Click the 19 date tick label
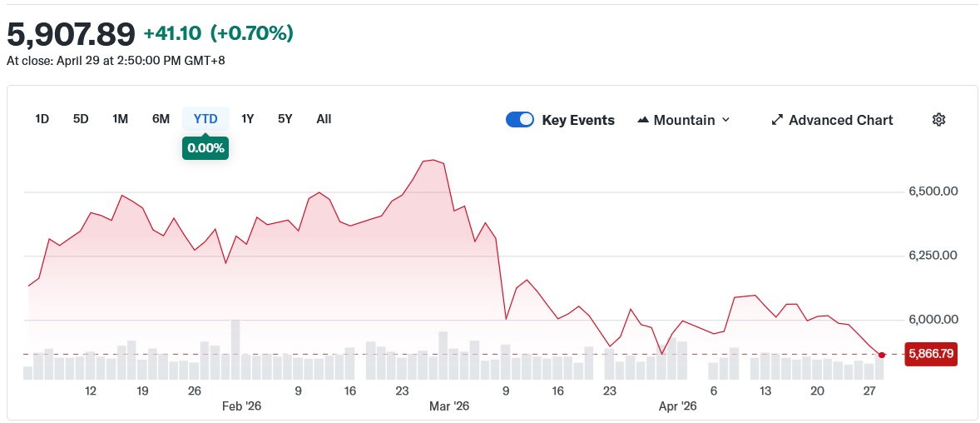Viewport: 980px width, 423px height. [142, 391]
